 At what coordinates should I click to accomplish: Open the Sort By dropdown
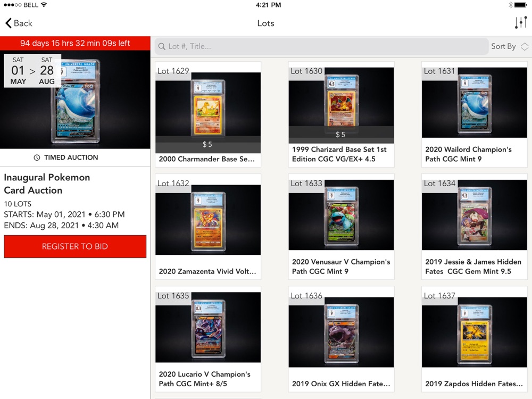click(510, 46)
